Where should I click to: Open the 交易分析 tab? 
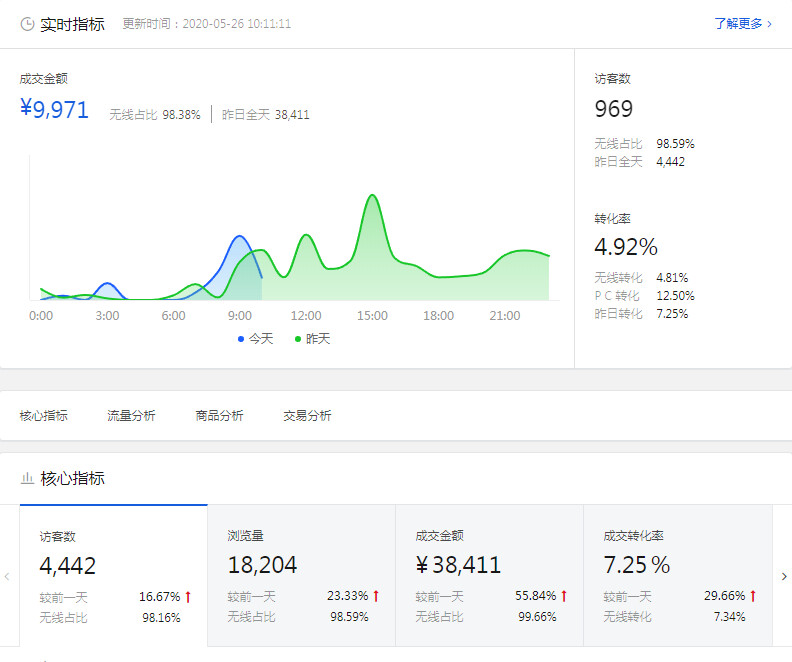[x=307, y=416]
